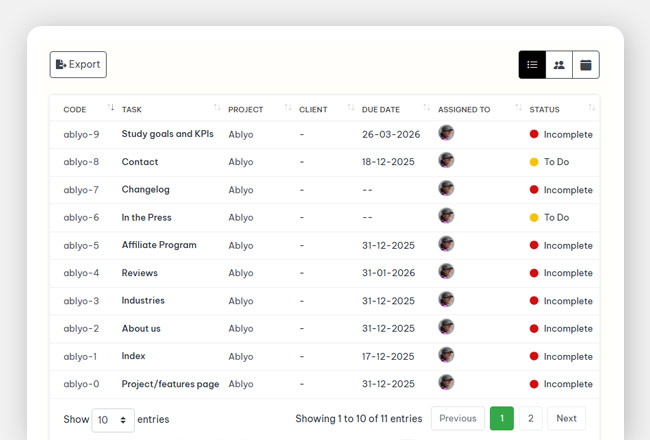Click the due date 17-12-2025
The height and width of the screenshot is (440, 650).
coord(388,357)
